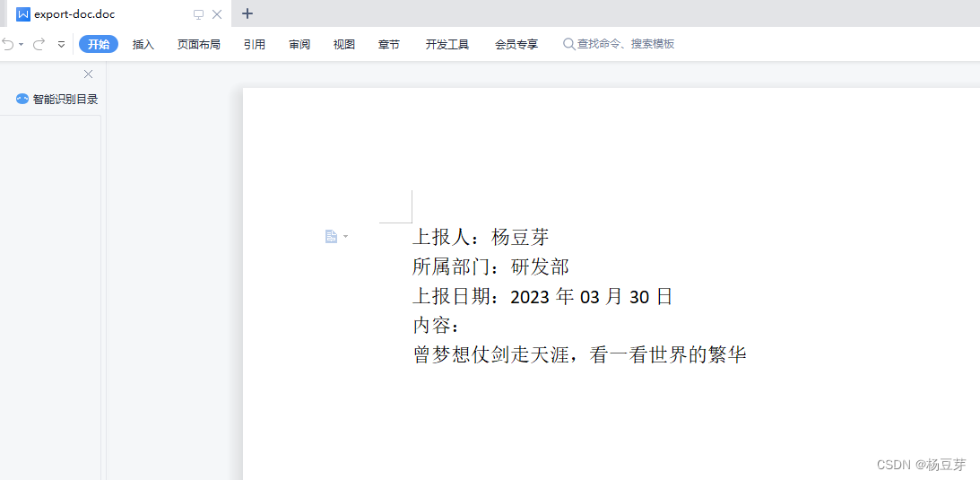The height and width of the screenshot is (480, 980).
Task: Click the Undo arrow icon
Action: (7, 44)
